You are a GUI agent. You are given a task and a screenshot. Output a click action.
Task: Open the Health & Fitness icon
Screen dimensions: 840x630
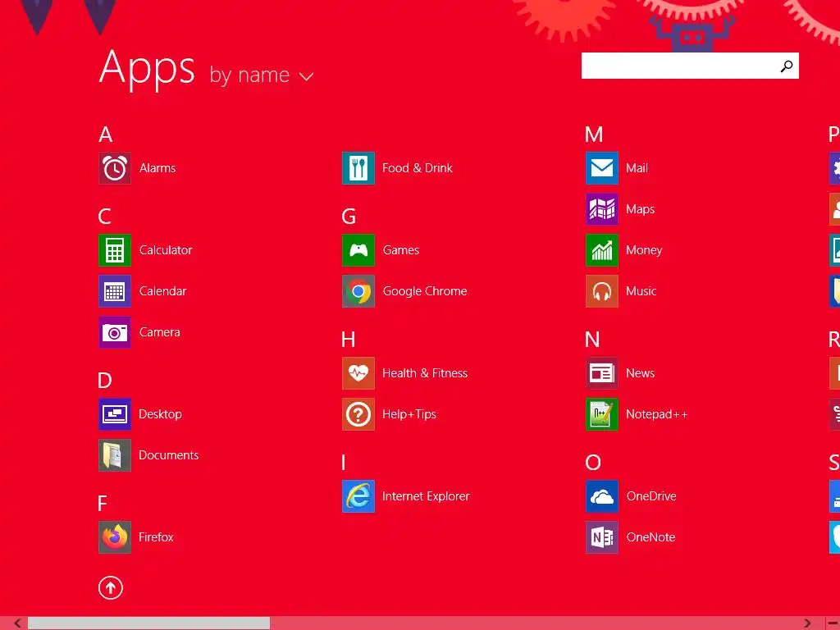(358, 373)
